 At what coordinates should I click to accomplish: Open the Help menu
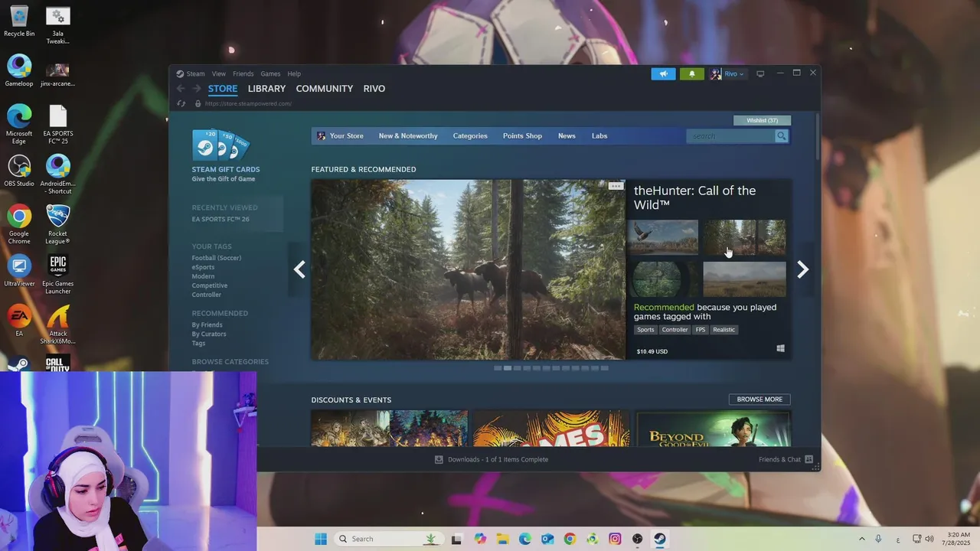(294, 74)
